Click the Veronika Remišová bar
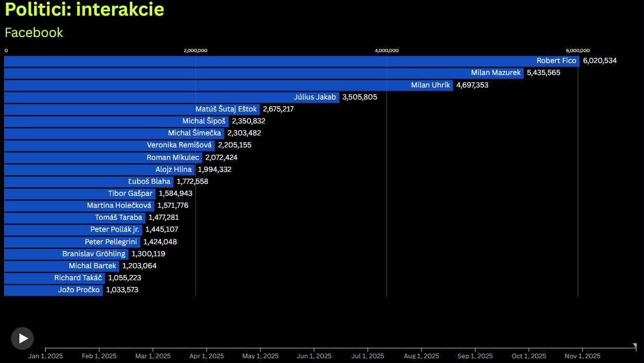644x363 pixels. [x=109, y=145]
